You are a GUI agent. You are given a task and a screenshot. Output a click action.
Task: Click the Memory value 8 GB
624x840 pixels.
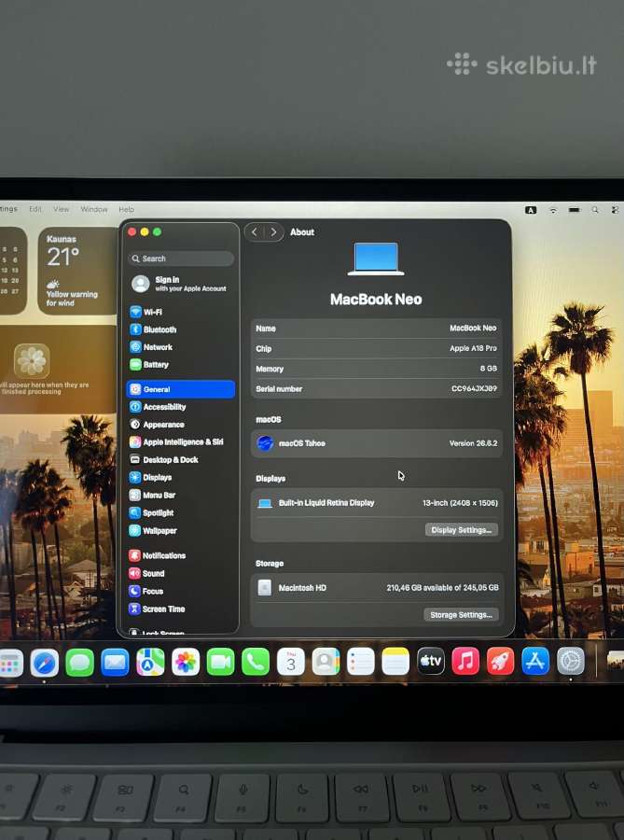tap(488, 369)
